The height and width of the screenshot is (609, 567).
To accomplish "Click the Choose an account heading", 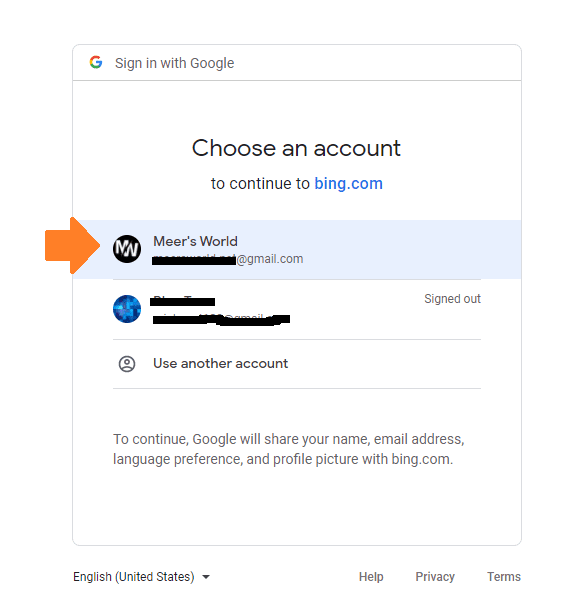I will 296,148.
